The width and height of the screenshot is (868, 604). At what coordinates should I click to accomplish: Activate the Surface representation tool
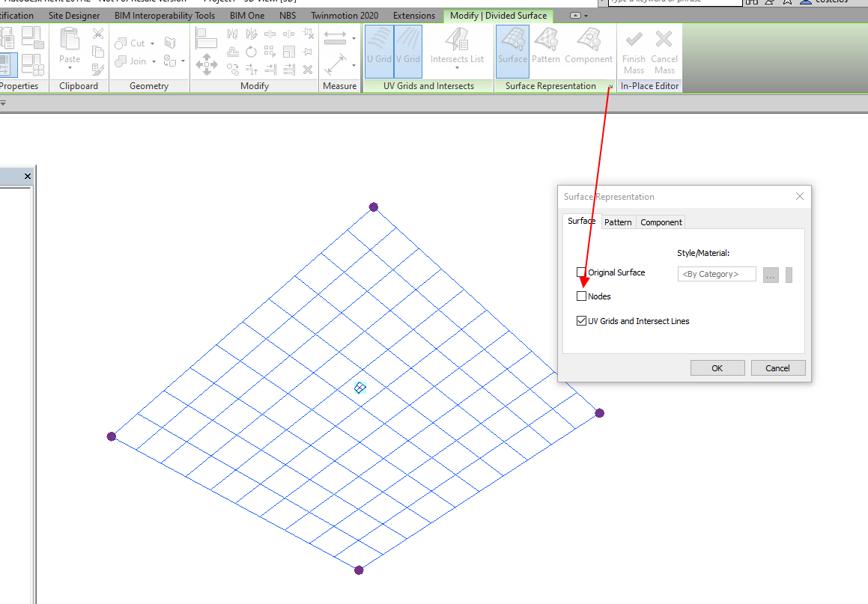[512, 50]
